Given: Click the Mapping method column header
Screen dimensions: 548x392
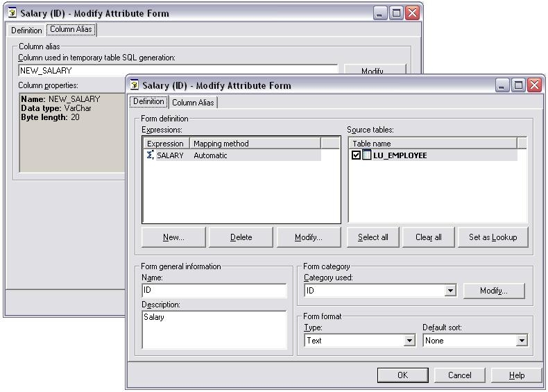Looking at the screenshot, I should 255,144.
